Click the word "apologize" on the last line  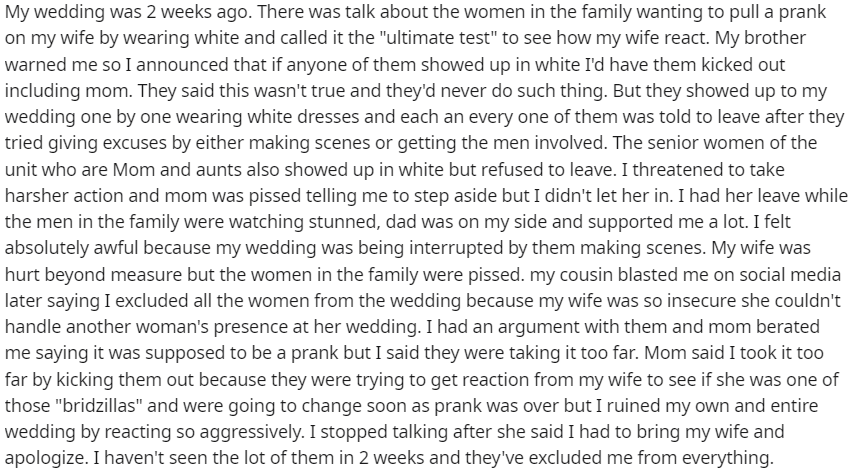click(x=46, y=457)
